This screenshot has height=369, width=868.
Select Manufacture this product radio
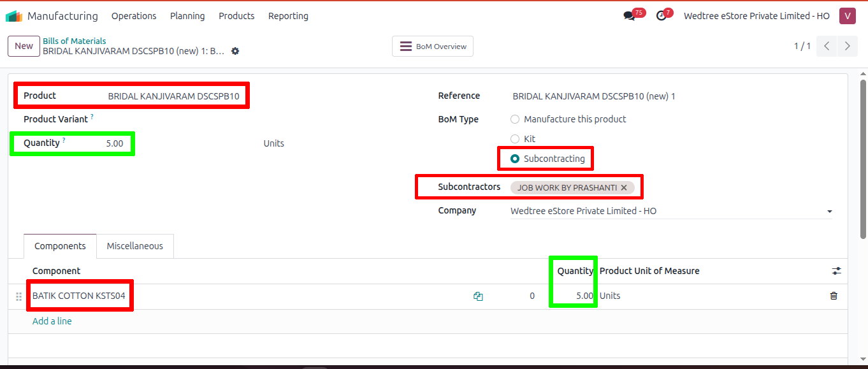point(515,119)
